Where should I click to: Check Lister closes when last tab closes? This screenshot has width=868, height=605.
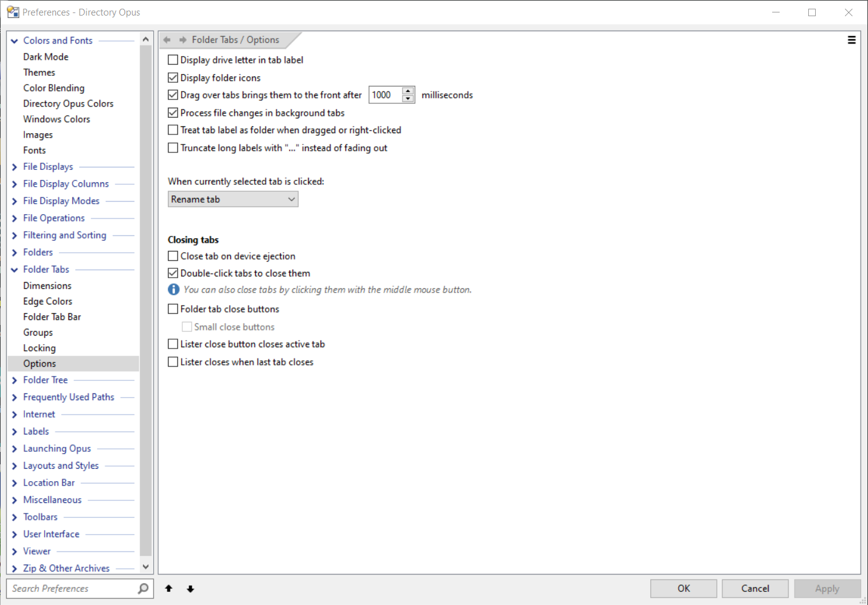pos(173,362)
